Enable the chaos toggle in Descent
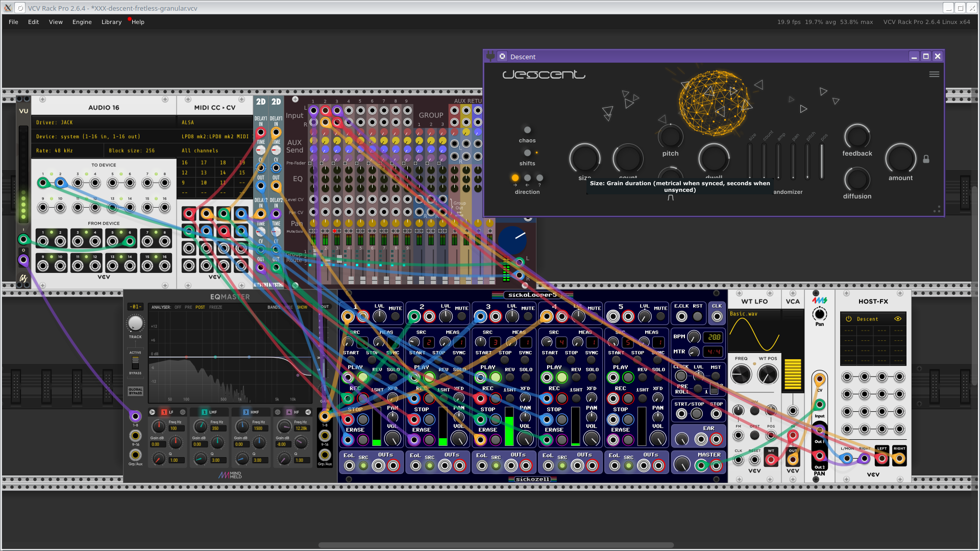 (x=527, y=130)
